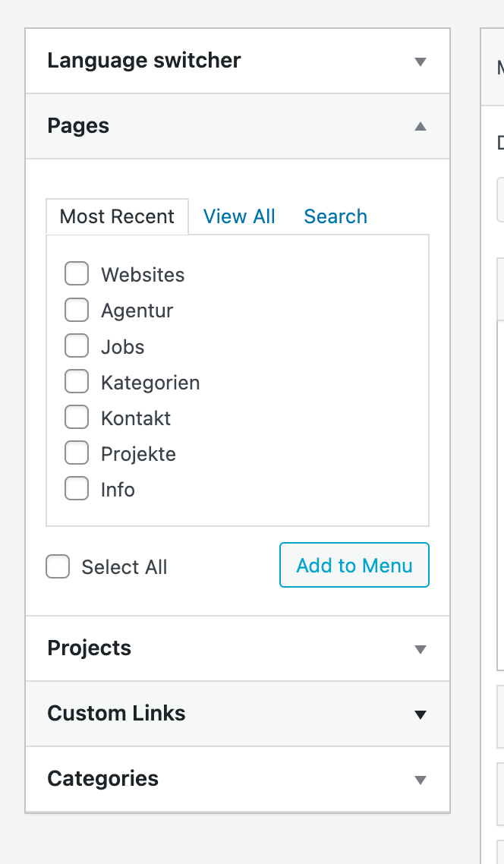Click the Custom Links section heading
The height and width of the screenshot is (864, 504).
click(116, 714)
